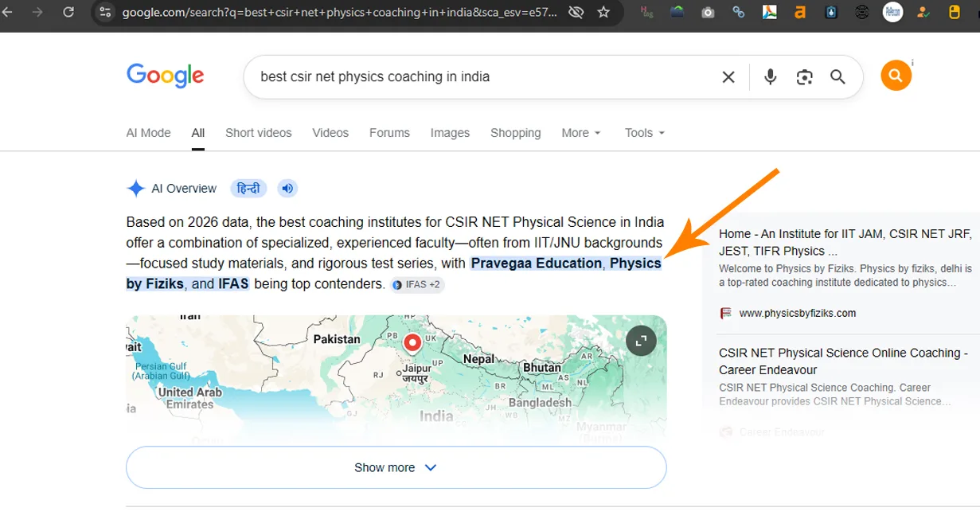Click the Physics by Fiziks favicon
Image resolution: width=980 pixels, height=531 pixels.
click(x=725, y=313)
